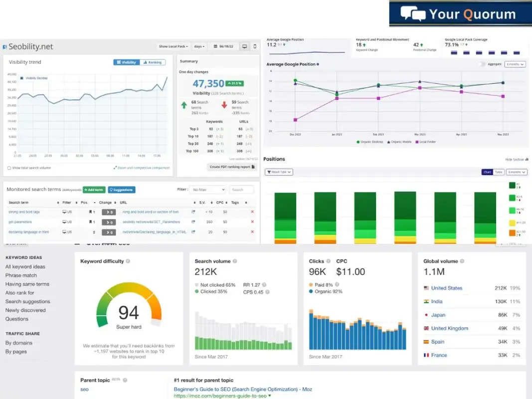Switch to mobile device view in Seobility
532x399 pixels.
255,46
